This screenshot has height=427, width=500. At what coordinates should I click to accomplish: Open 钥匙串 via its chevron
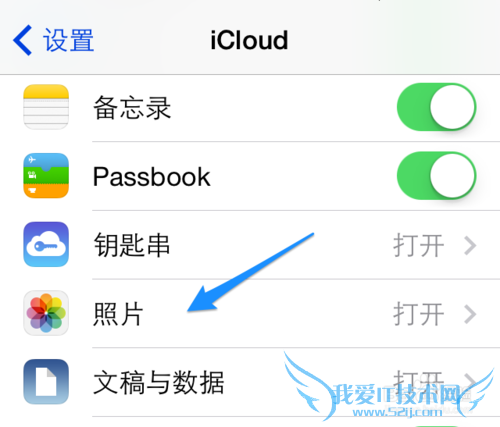470,245
